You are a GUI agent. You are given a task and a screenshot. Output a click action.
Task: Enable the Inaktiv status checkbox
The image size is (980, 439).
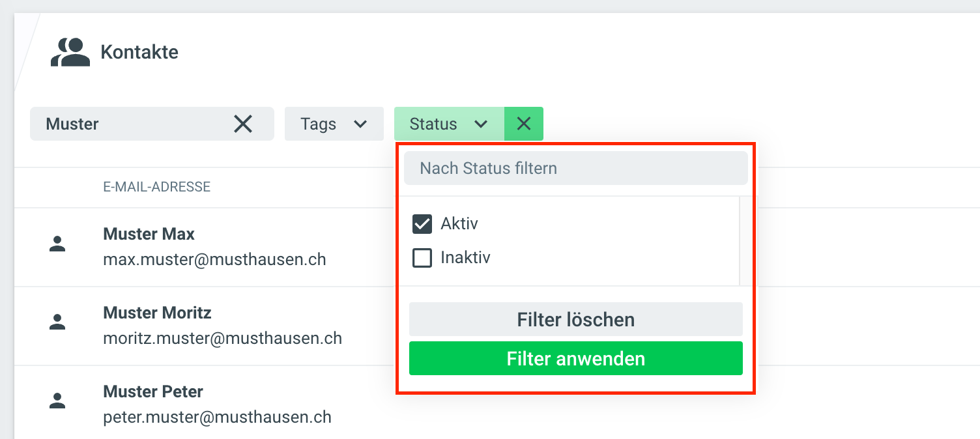coord(422,259)
